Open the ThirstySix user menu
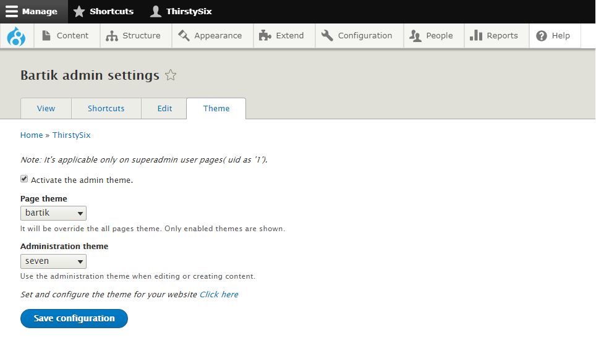 click(181, 11)
